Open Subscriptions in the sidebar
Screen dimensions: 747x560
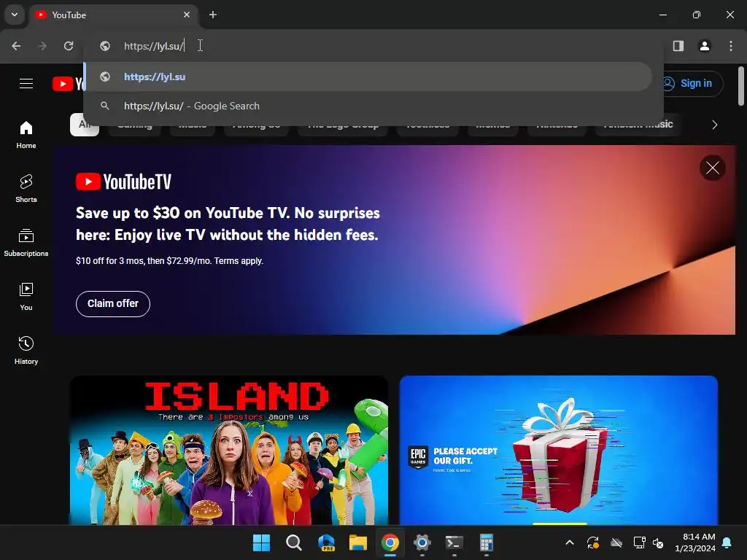26,243
